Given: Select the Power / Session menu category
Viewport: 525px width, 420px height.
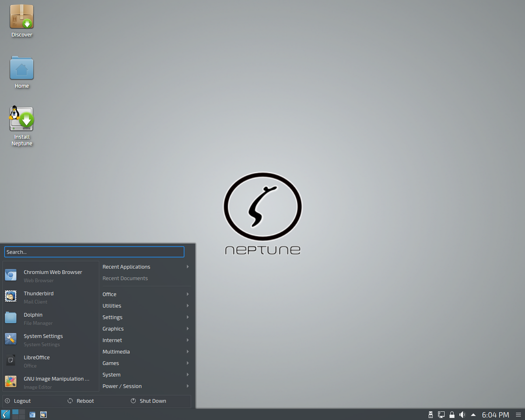Looking at the screenshot, I should point(146,386).
